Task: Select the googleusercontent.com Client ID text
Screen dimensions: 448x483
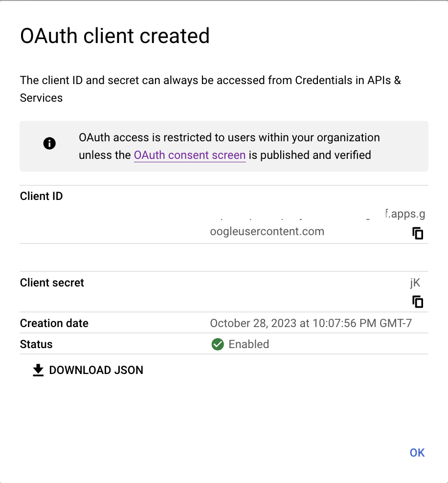Action: (x=267, y=231)
